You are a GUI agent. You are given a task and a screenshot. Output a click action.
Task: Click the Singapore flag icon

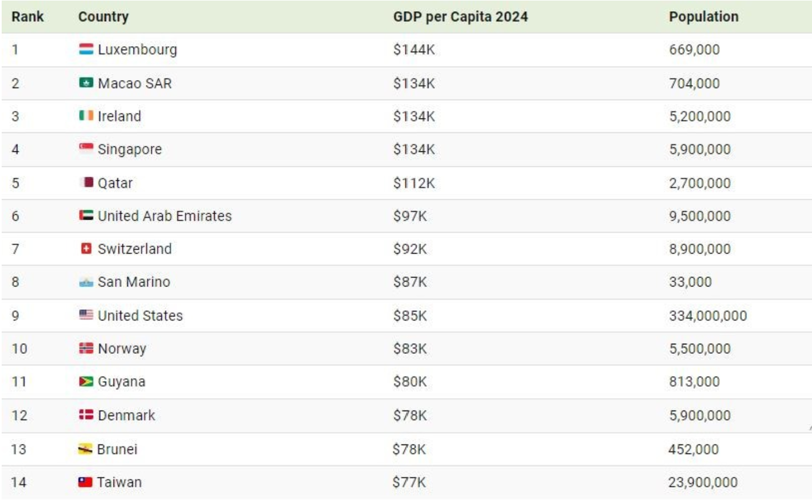coord(86,149)
